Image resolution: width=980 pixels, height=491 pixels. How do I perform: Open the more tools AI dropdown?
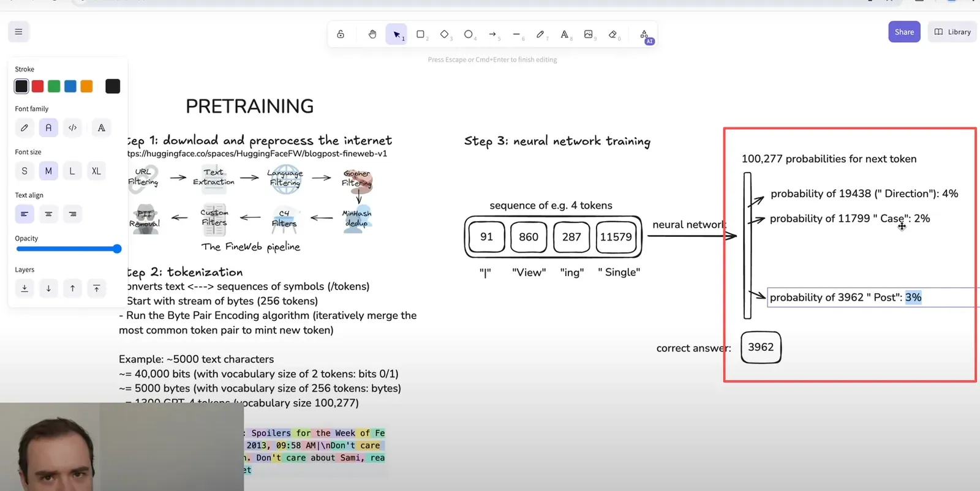645,36
